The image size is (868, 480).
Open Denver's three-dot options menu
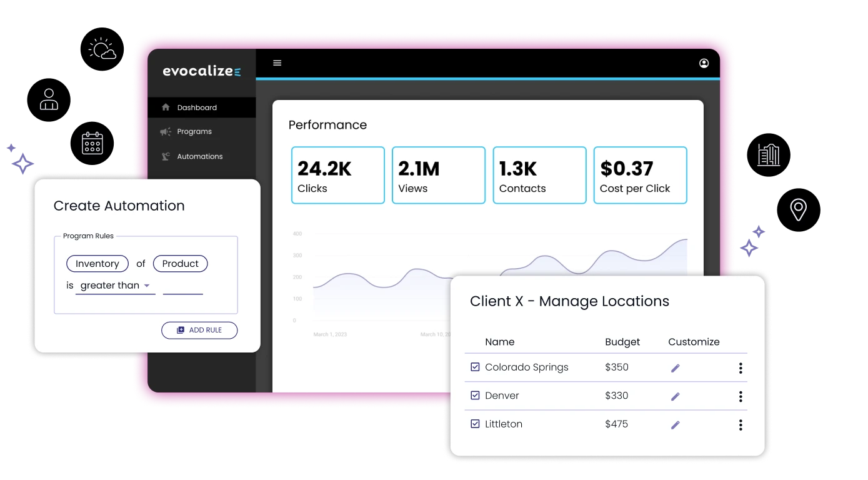click(740, 396)
